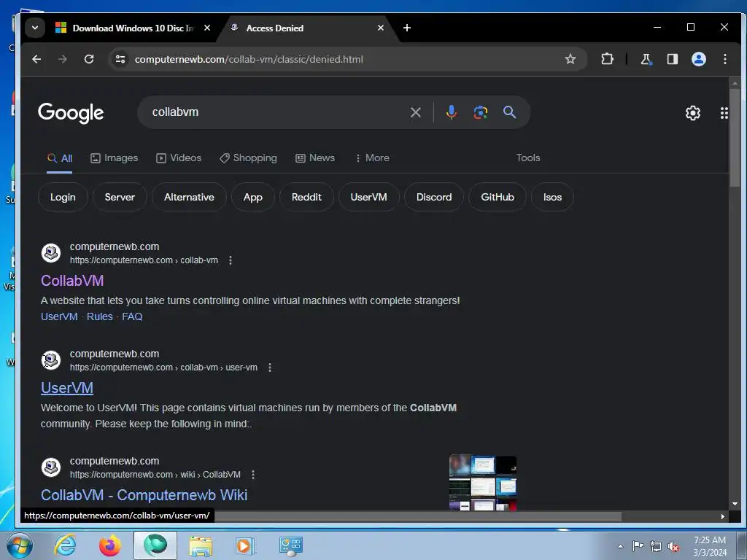Filter by the Alternative chip
The width and height of the screenshot is (747, 560).
click(189, 197)
